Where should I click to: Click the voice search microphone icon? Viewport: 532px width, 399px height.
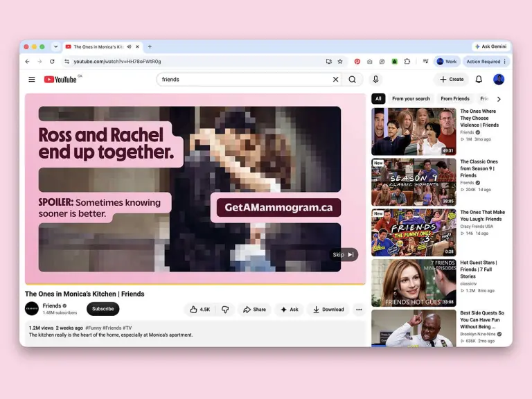pyautogui.click(x=375, y=80)
